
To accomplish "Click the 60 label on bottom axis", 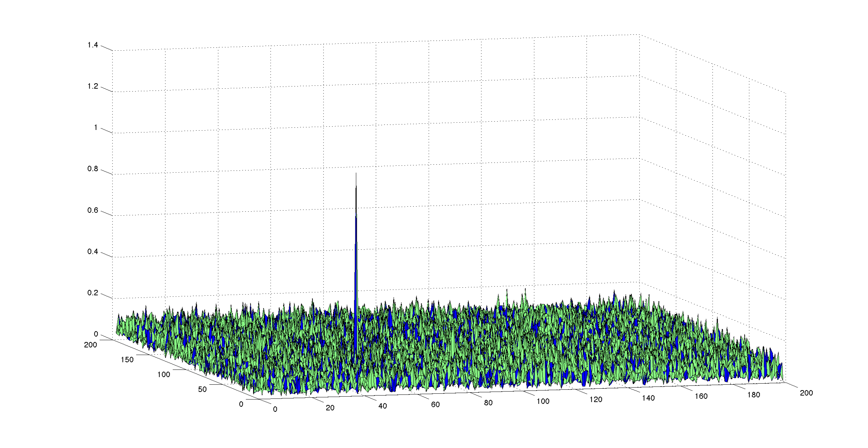I will [x=435, y=405].
